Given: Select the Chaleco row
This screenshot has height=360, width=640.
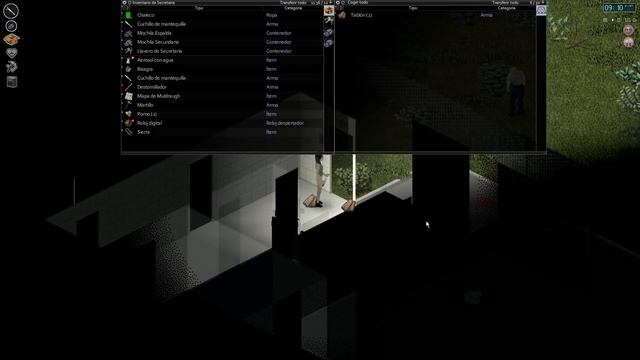Looking at the screenshot, I should [222, 15].
